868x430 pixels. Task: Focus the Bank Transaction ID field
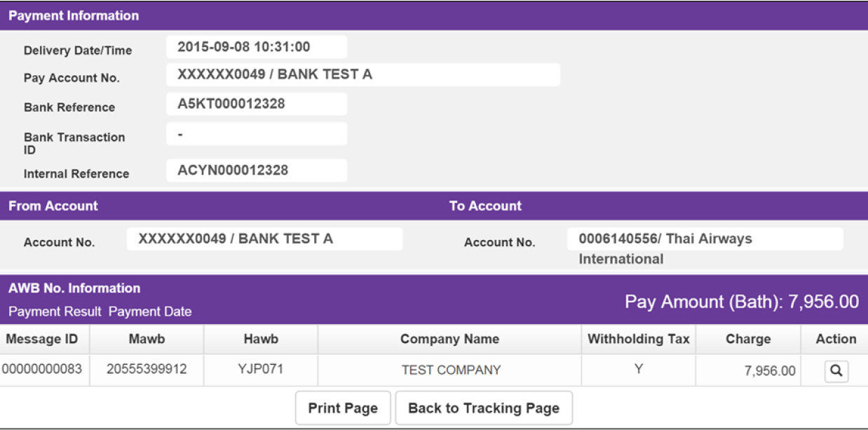click(x=257, y=134)
